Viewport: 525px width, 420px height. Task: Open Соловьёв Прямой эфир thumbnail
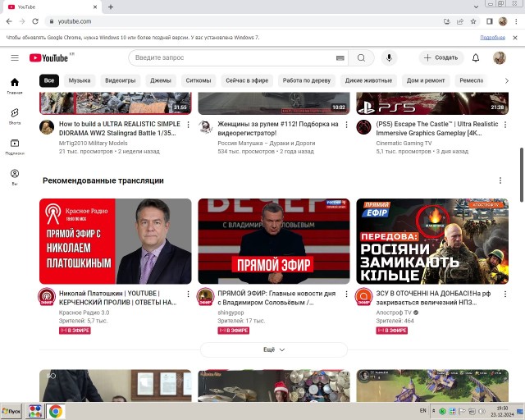[273, 241]
